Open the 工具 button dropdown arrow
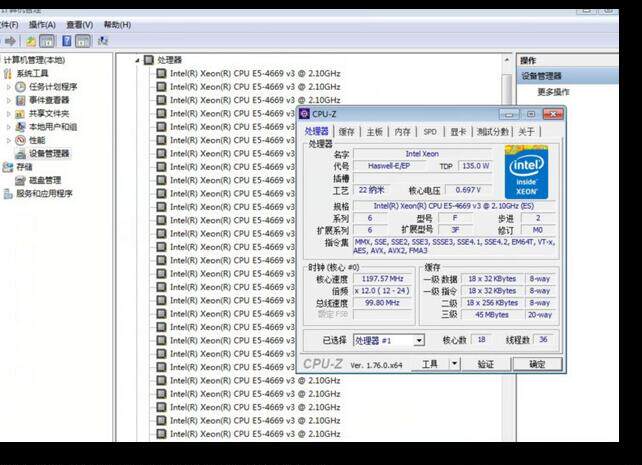This screenshot has height=465, width=642. point(454,363)
